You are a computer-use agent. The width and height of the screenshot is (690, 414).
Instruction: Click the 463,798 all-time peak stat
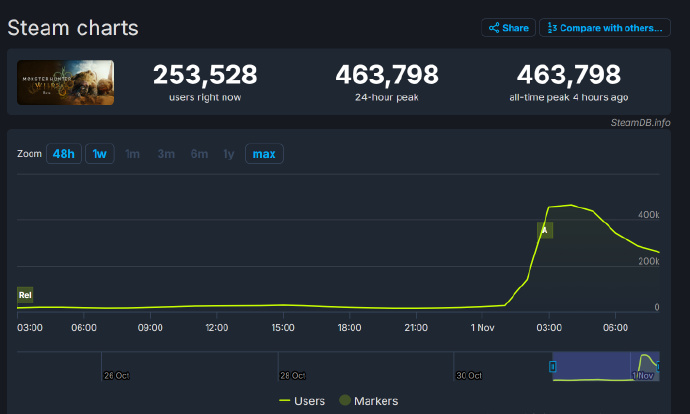pyautogui.click(x=568, y=75)
